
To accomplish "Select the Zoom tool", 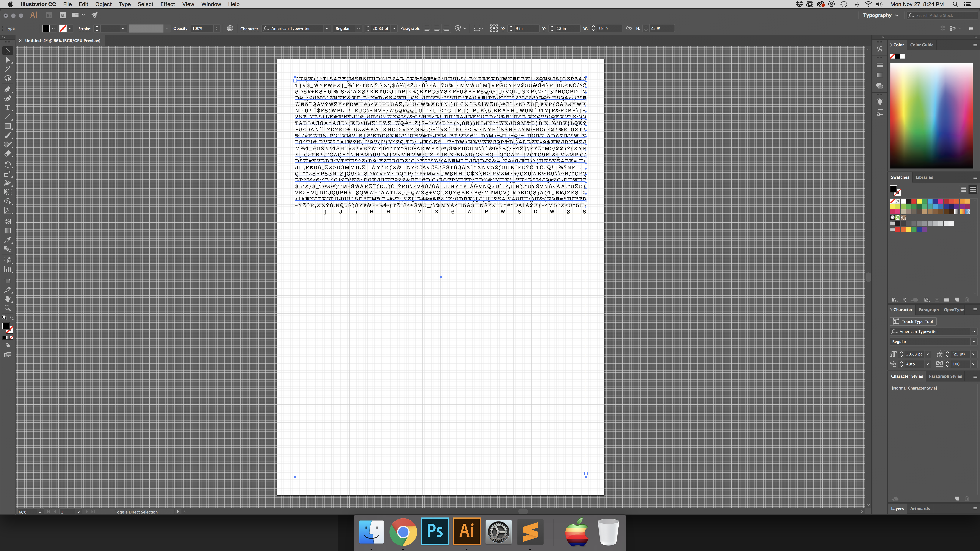I will point(8,308).
